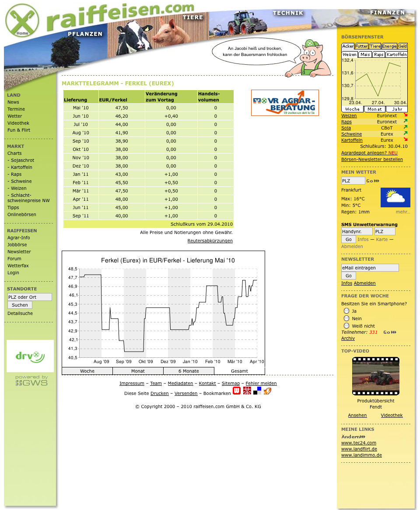Click the Frankfurt weather cloud icon
The width and height of the screenshot is (420, 510).
[x=395, y=197]
